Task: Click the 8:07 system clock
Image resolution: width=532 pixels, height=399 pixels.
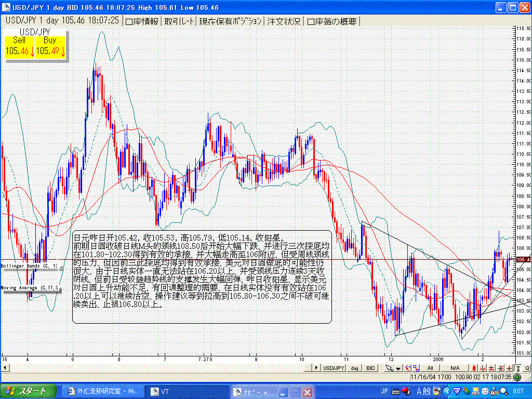Action: (x=518, y=391)
